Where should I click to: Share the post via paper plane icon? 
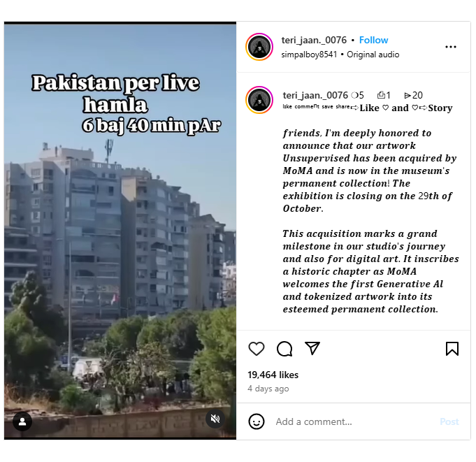[312, 348]
